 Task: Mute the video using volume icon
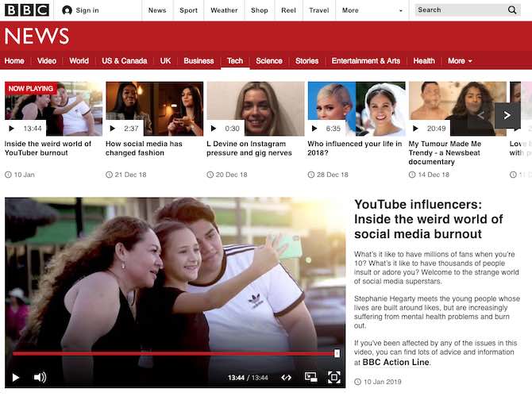(x=40, y=377)
